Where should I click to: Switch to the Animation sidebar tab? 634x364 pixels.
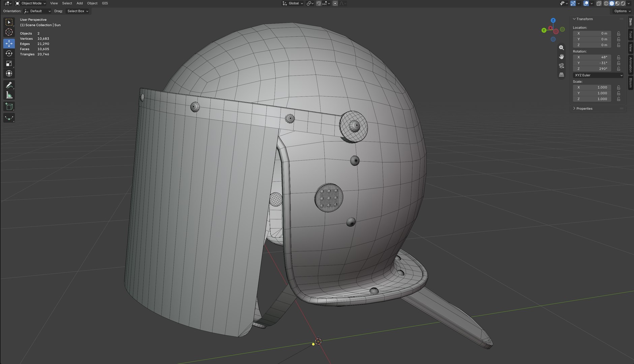pyautogui.click(x=631, y=65)
